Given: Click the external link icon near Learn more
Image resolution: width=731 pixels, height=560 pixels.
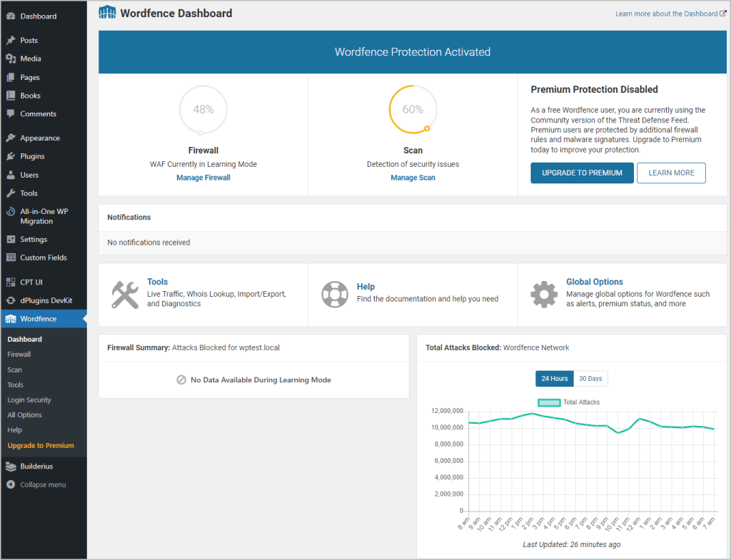Looking at the screenshot, I should click(723, 14).
